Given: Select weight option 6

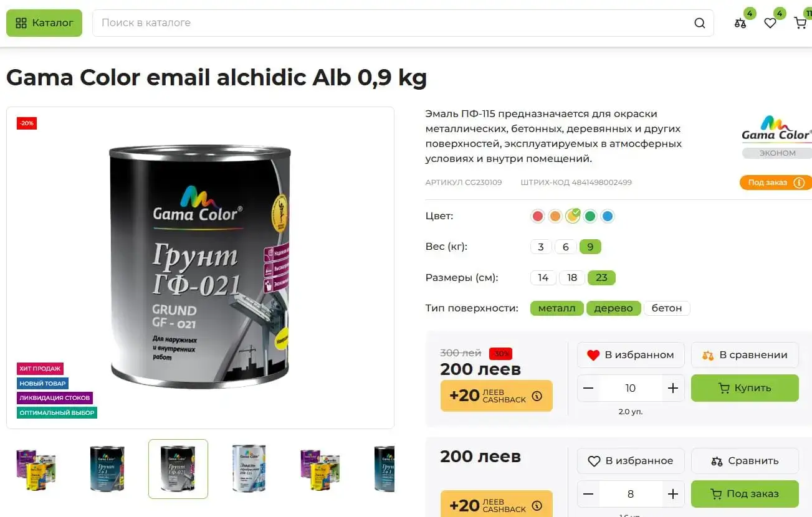Looking at the screenshot, I should tap(566, 247).
